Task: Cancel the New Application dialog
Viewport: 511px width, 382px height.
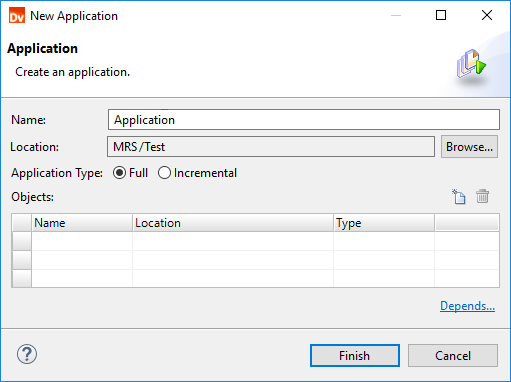Action: pos(453,356)
